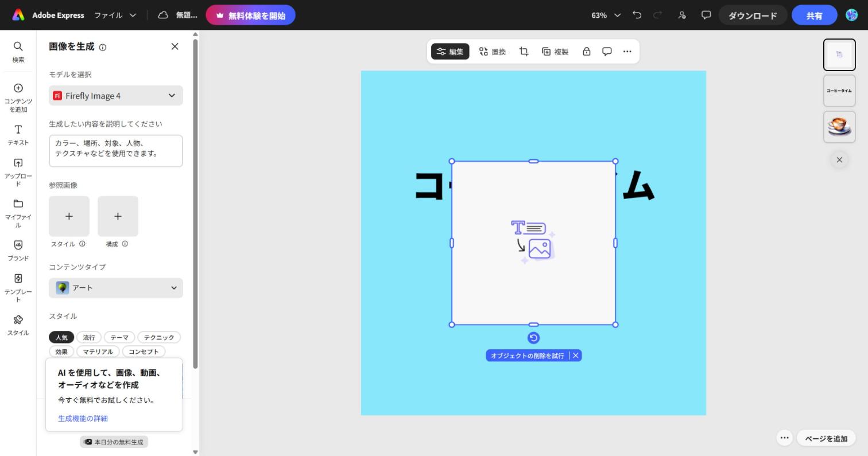This screenshot has height=456, width=868.
Task: Open the comments icon in the top bar
Action: 706,15
